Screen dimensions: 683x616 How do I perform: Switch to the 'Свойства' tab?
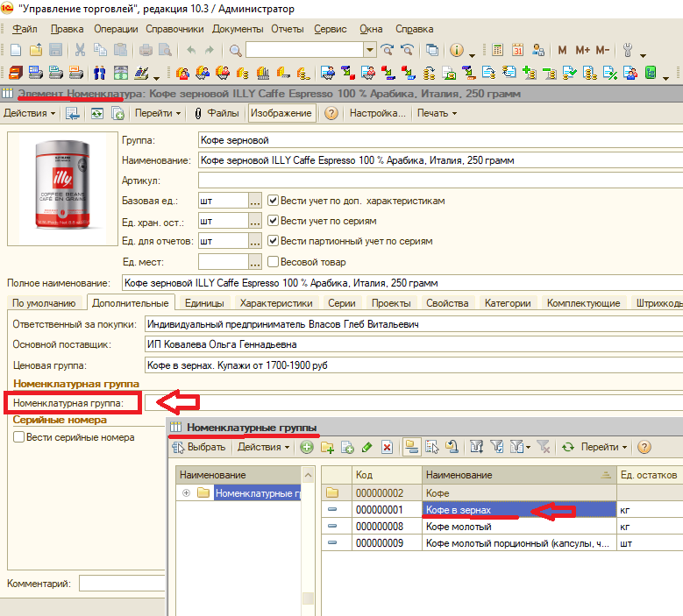click(447, 303)
